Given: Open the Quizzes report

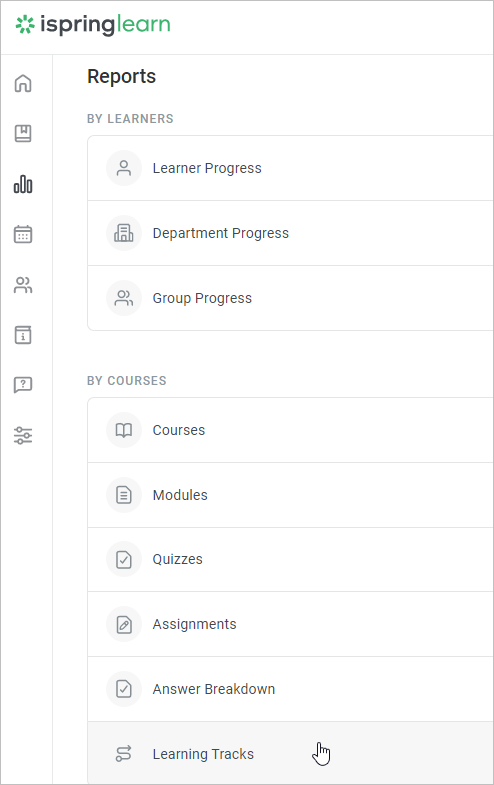Looking at the screenshot, I should point(290,559).
